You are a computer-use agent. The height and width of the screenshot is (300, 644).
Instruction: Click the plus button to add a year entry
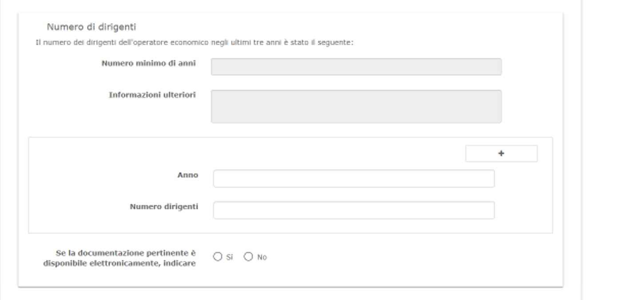501,154
